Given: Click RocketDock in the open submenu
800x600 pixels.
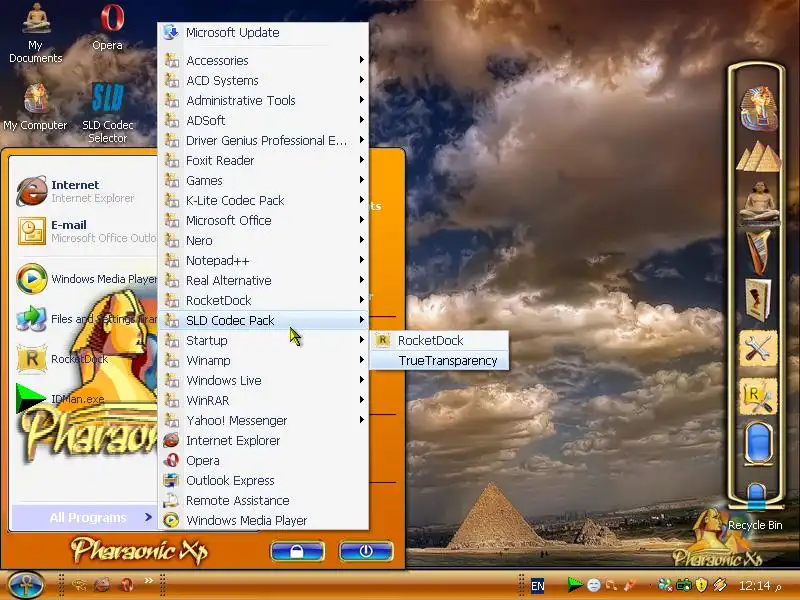Looking at the screenshot, I should [x=439, y=340].
